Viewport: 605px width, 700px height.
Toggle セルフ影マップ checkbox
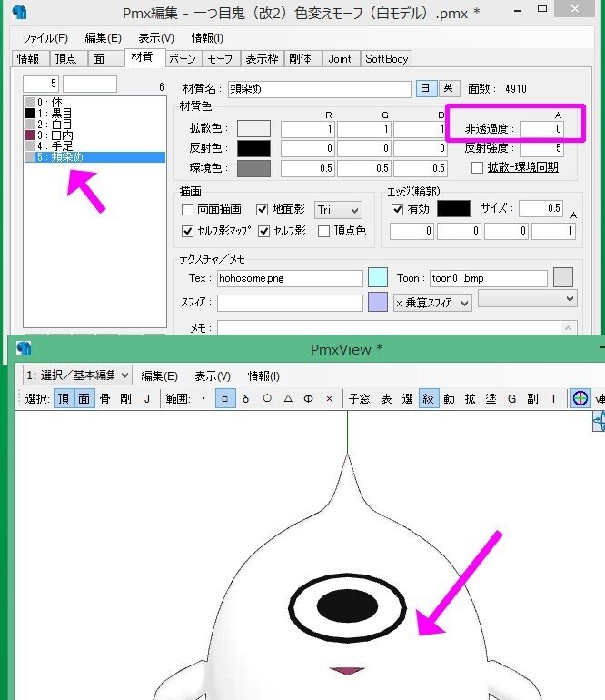(187, 231)
